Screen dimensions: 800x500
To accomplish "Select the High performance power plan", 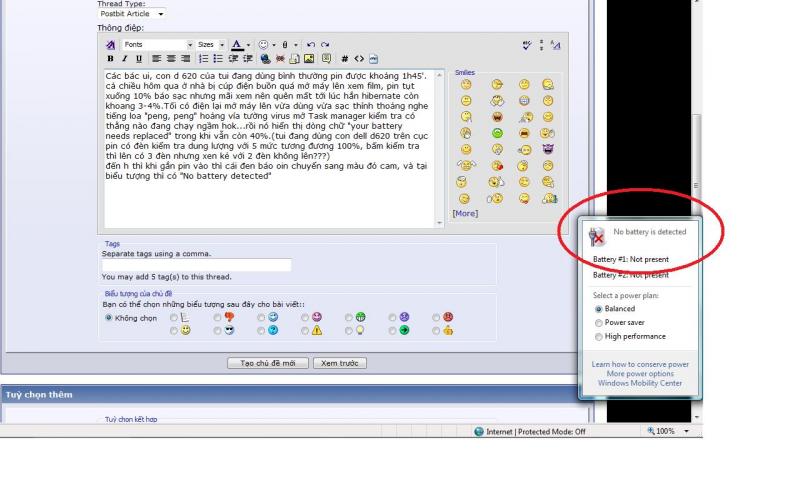I will coord(599,337).
